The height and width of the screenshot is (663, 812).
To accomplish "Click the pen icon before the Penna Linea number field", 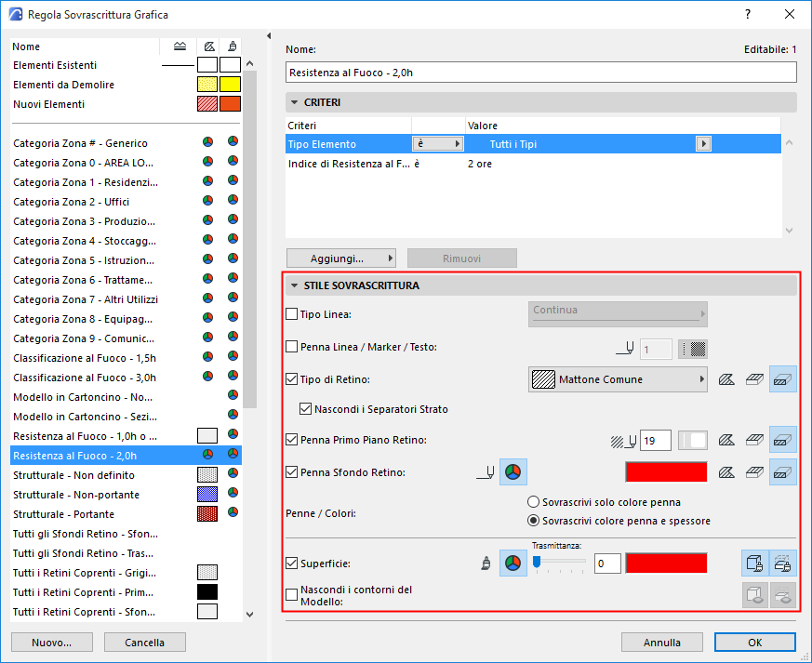I will 625,349.
